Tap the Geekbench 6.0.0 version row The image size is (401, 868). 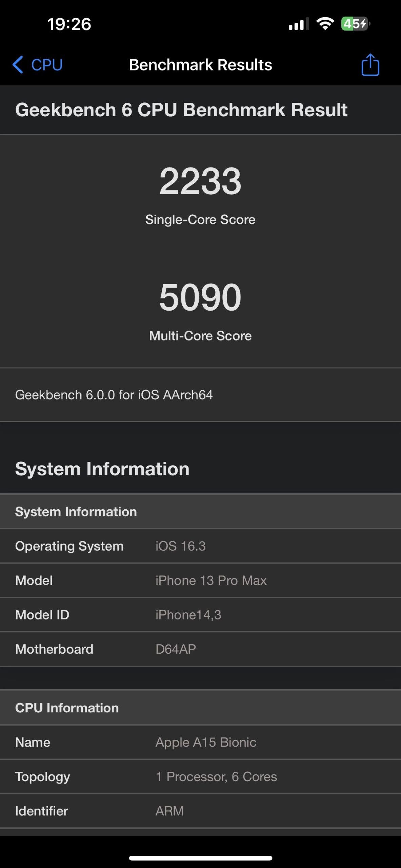[200, 395]
